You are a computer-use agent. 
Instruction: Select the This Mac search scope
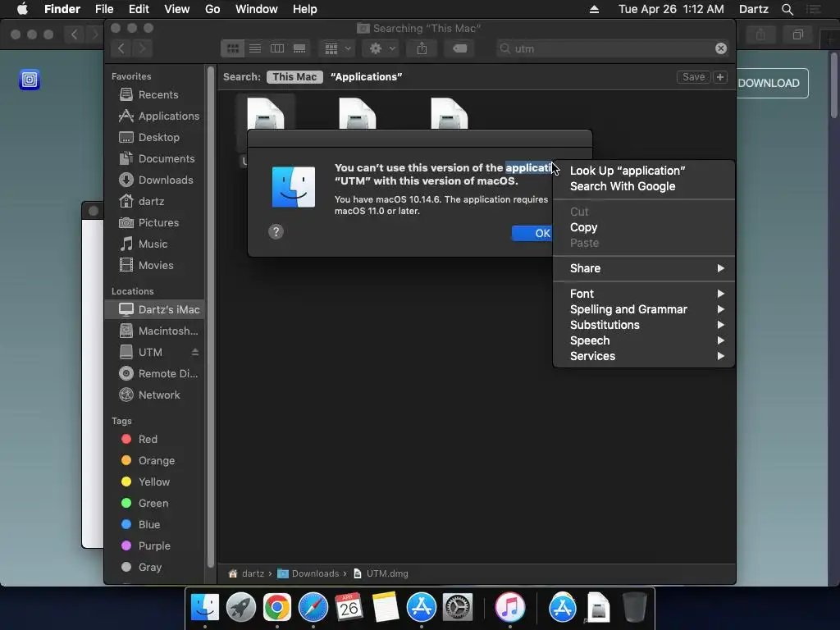click(x=294, y=76)
